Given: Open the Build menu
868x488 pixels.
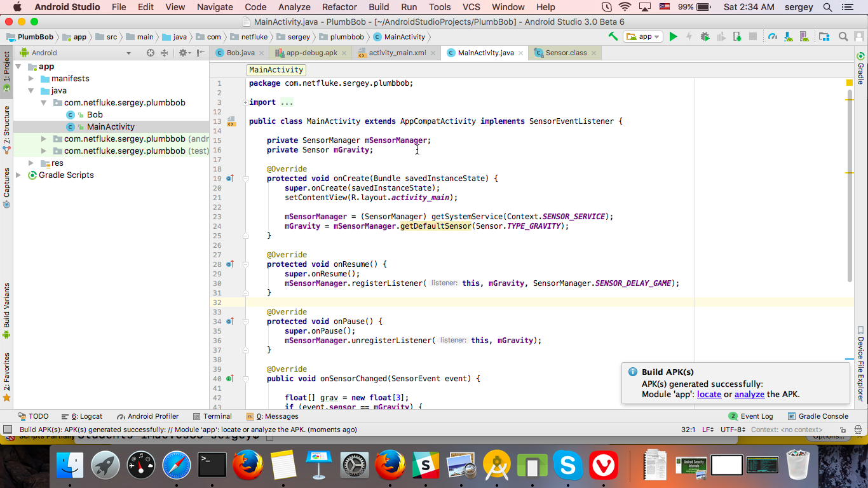Looking at the screenshot, I should point(379,7).
